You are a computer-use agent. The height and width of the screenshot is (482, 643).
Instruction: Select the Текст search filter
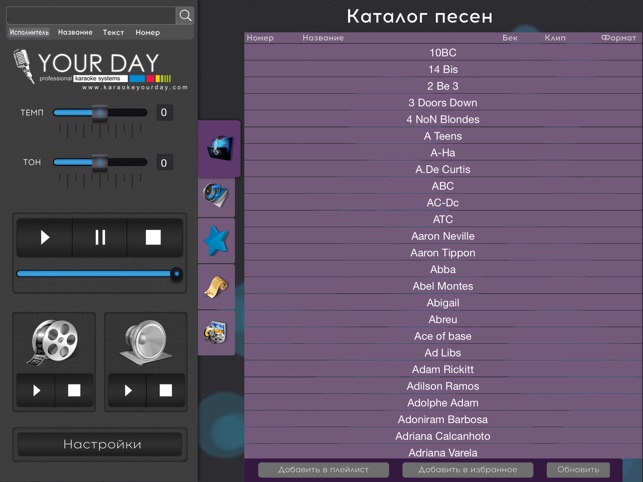tap(113, 32)
